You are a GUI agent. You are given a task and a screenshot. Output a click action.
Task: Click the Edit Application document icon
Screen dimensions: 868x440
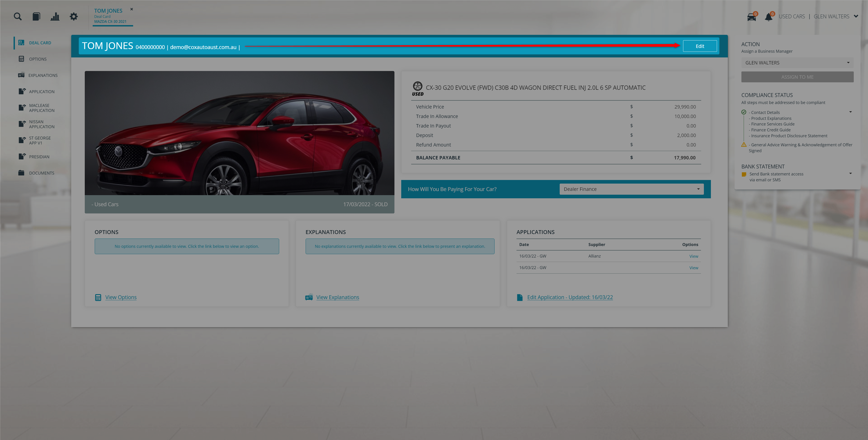[520, 297]
